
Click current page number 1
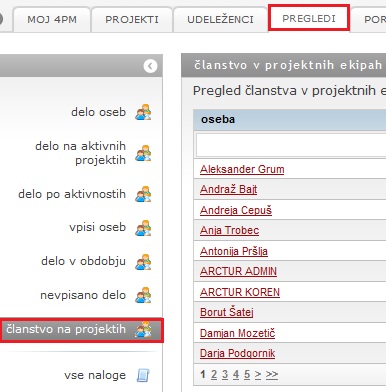[203, 375]
